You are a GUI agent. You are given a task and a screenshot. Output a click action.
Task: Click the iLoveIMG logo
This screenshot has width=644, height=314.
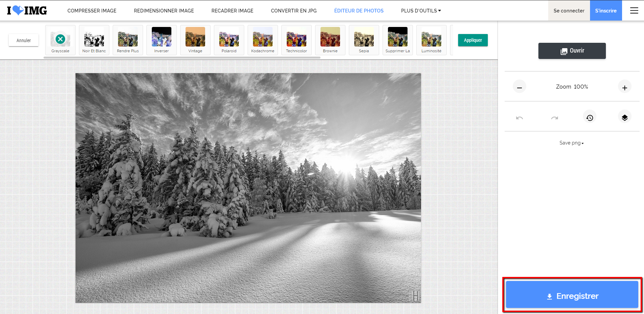(x=27, y=10)
